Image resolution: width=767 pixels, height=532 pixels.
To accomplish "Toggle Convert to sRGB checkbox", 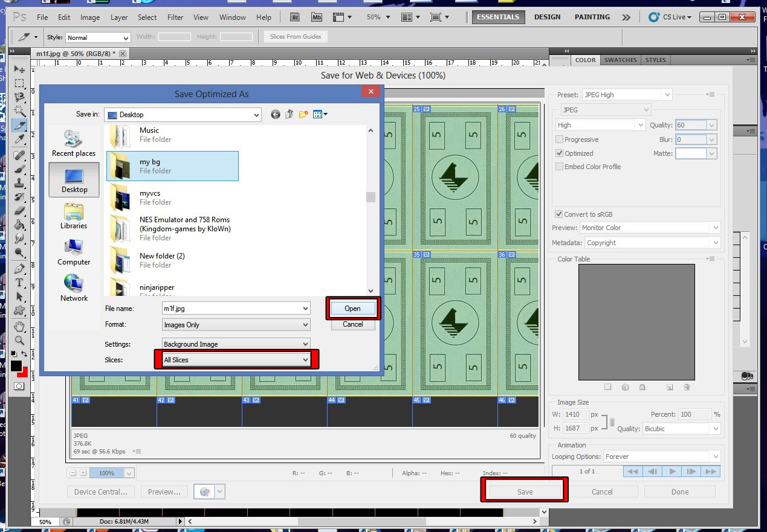I will [558, 214].
